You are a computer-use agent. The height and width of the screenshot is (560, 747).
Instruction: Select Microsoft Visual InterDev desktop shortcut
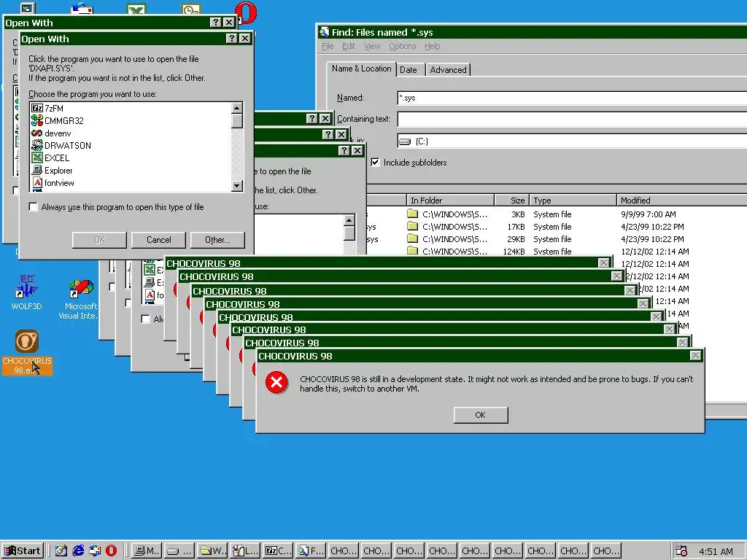[80, 299]
